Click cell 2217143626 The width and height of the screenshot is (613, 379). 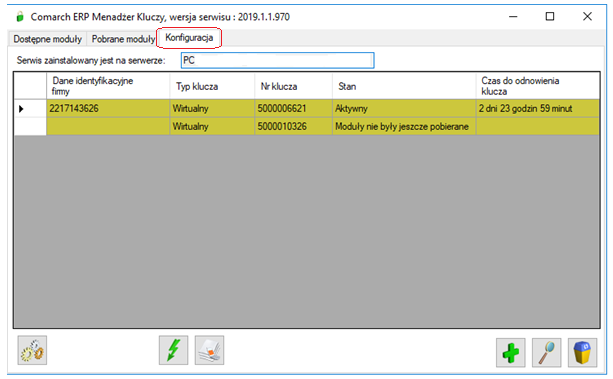[x=108, y=108]
